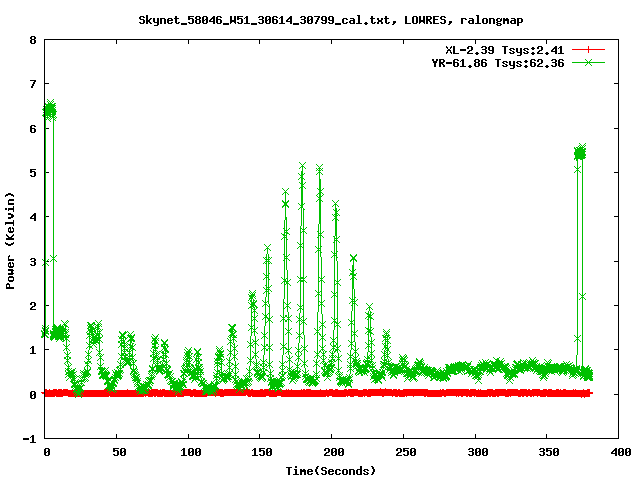Image resolution: width=640 pixels, height=480 pixels.
Task: Click the y-axis tick label 3
Action: (x=33, y=262)
